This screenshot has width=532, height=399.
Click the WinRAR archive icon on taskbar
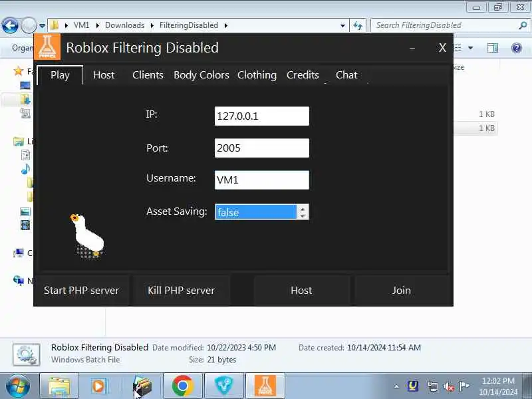pos(142,386)
